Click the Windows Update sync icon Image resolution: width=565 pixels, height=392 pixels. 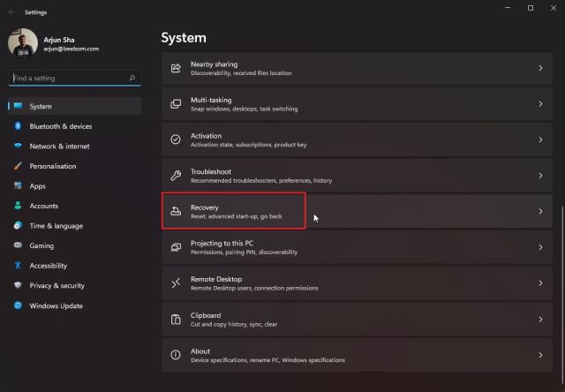pyautogui.click(x=18, y=305)
